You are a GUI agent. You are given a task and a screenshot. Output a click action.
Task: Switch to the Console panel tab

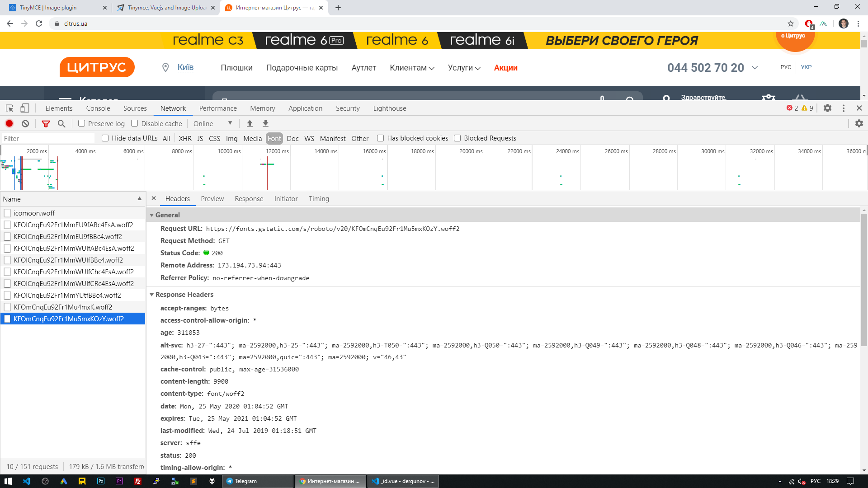click(x=98, y=108)
